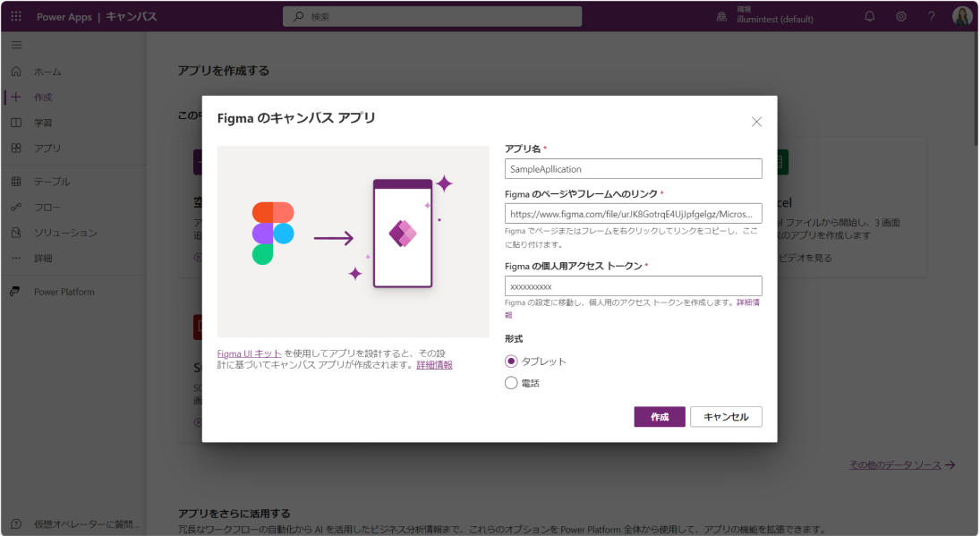Open the 詳細情報 link under access token

pos(748,302)
